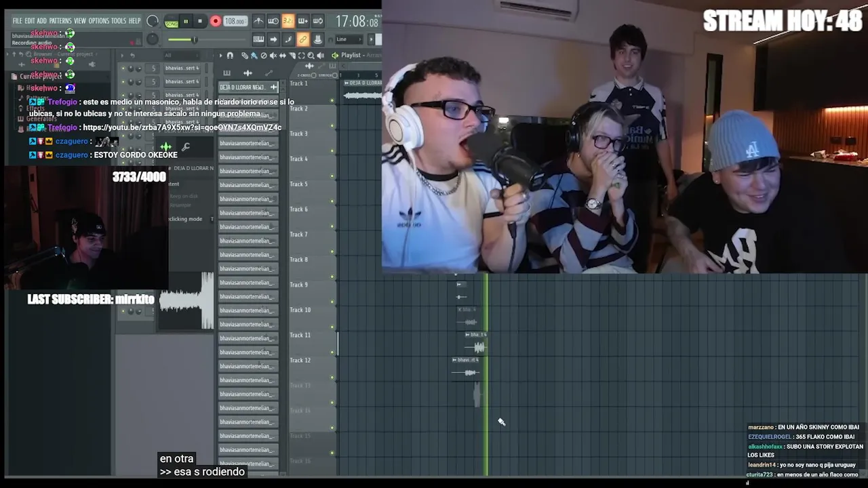The image size is (868, 488).
Task: Open the wrench settings tab in channel settings
Action: (186, 146)
